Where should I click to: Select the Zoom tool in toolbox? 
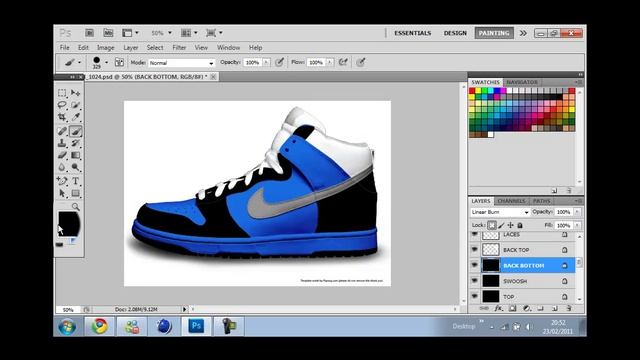(x=76, y=207)
